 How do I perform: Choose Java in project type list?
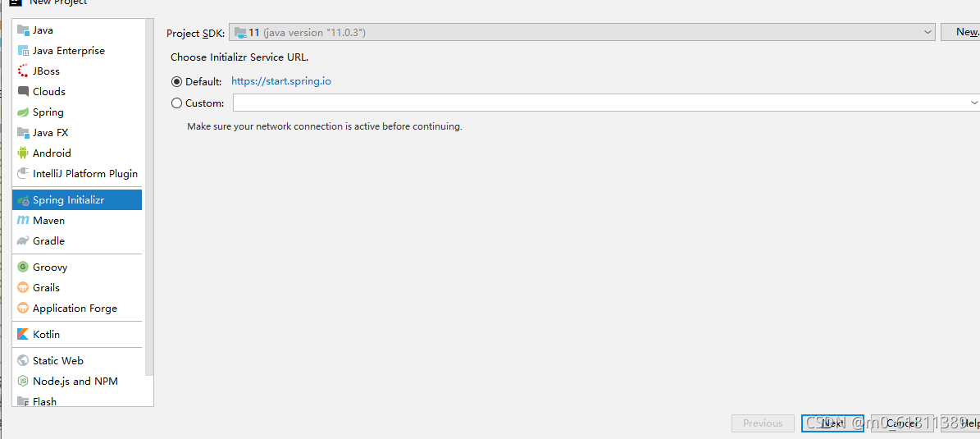tap(77, 30)
